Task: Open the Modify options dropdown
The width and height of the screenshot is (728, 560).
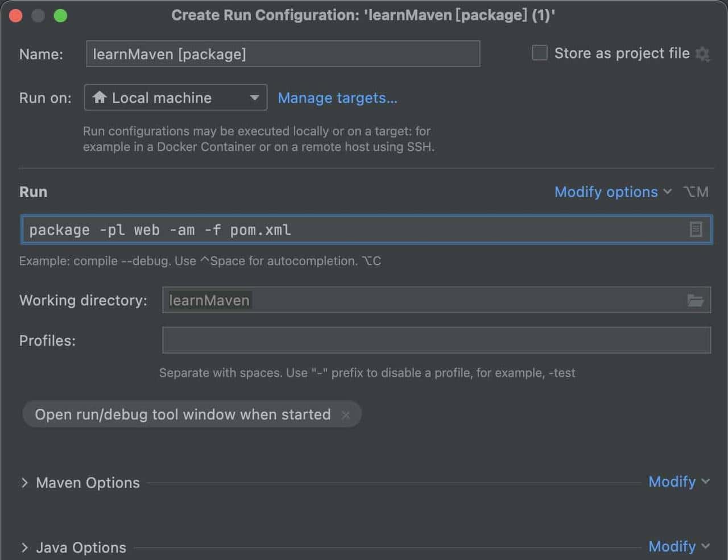Action: click(x=612, y=192)
